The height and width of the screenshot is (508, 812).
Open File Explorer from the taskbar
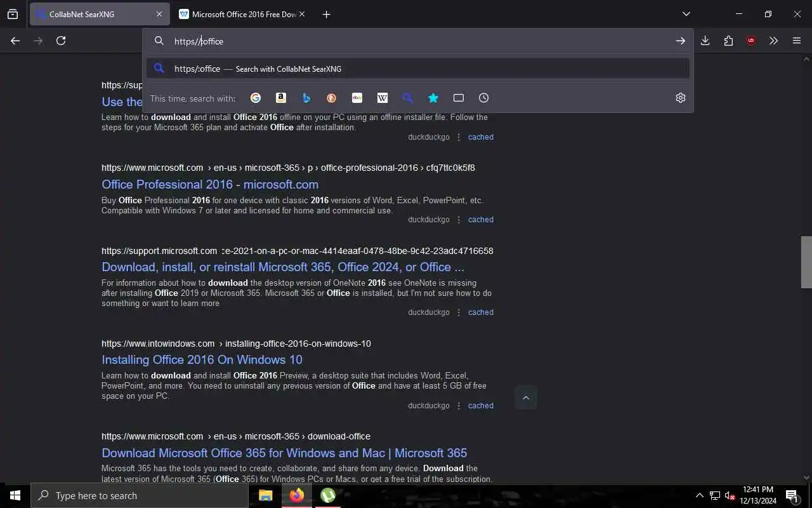click(265, 495)
